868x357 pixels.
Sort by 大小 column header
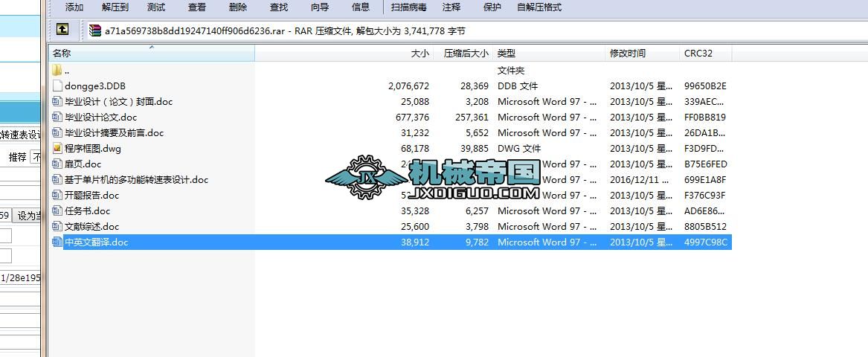344,53
